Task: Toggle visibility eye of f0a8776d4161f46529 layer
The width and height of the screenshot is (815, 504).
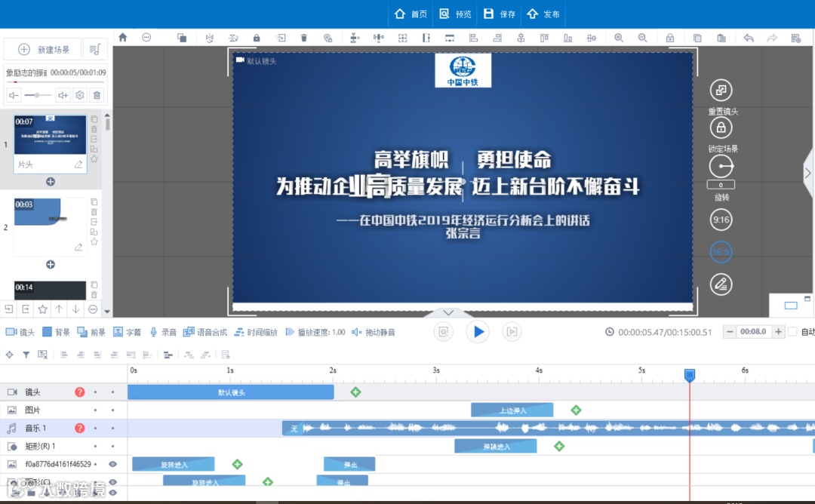Action: [112, 464]
